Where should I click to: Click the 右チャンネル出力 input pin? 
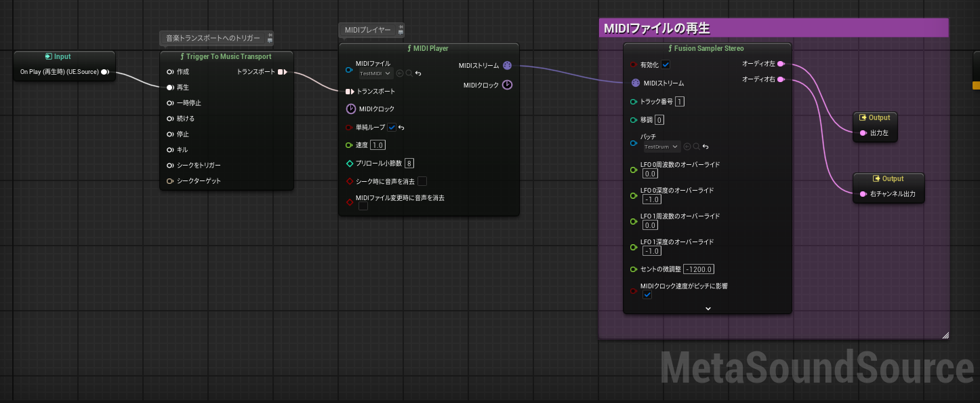[863, 194]
